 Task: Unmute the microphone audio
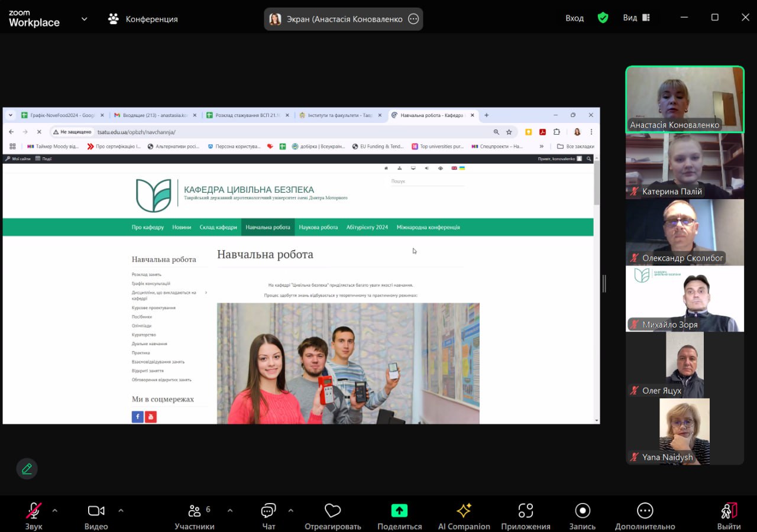(x=34, y=511)
